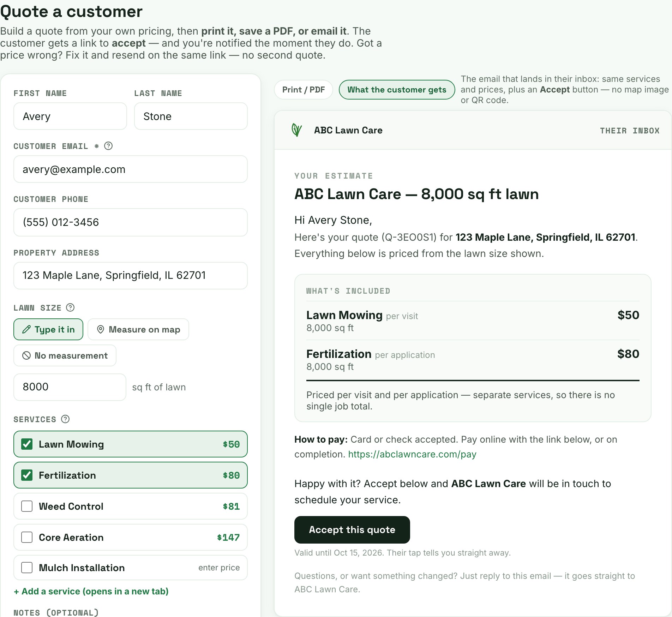This screenshot has height=617, width=672.
Task: Click the WHAT'S INCLUDED section label
Action: tap(348, 291)
